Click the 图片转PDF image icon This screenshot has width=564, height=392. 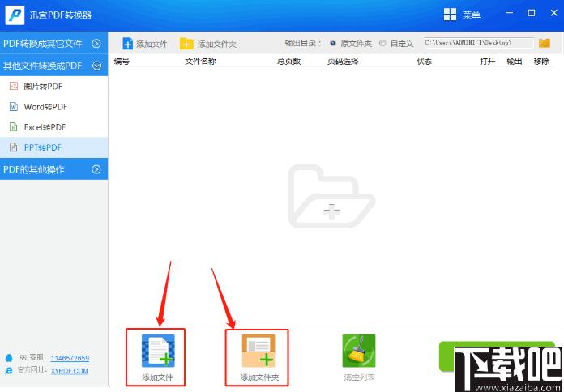[x=14, y=86]
